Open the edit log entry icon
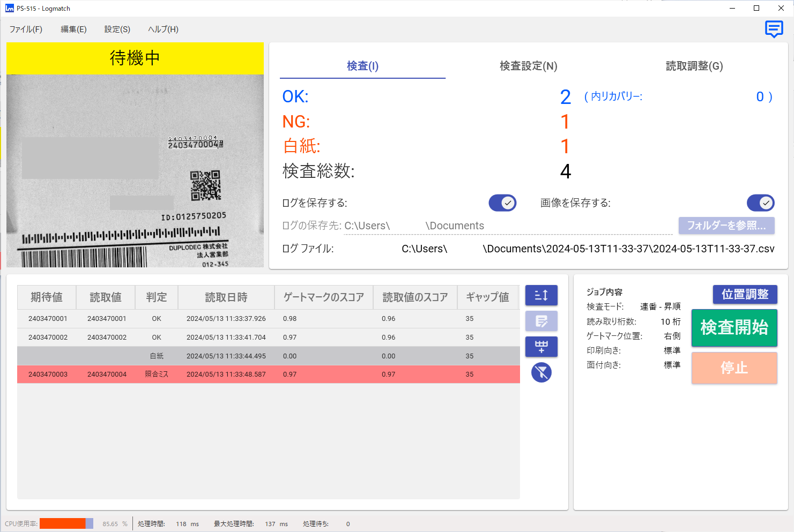Image resolution: width=794 pixels, height=532 pixels. point(541,321)
